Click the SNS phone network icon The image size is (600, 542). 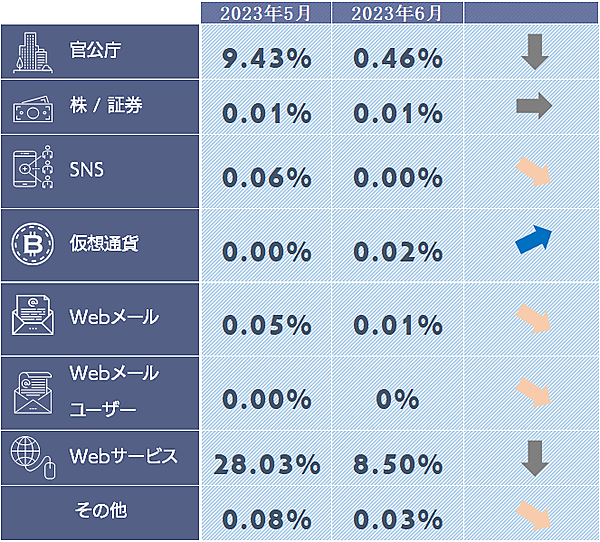click(33, 169)
